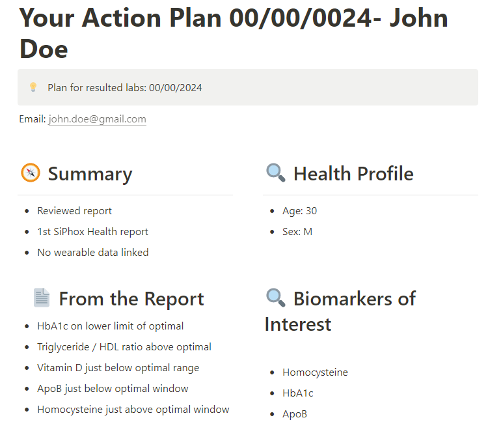The width and height of the screenshot is (488, 448).
Task: Click the lightbulb callout icon
Action: [x=33, y=87]
